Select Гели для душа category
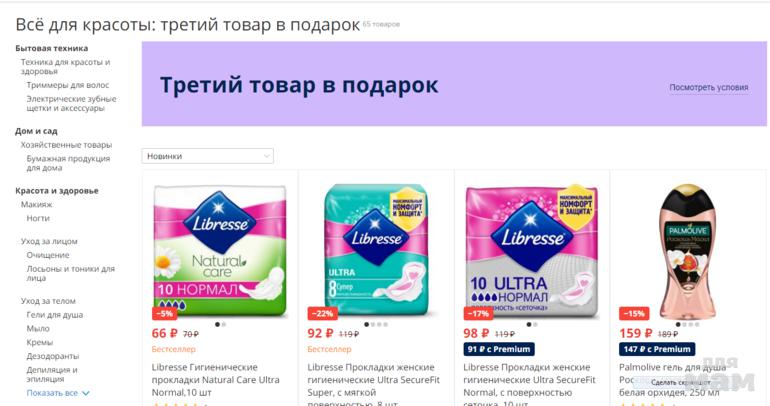The height and width of the screenshot is (406, 770). (55, 315)
